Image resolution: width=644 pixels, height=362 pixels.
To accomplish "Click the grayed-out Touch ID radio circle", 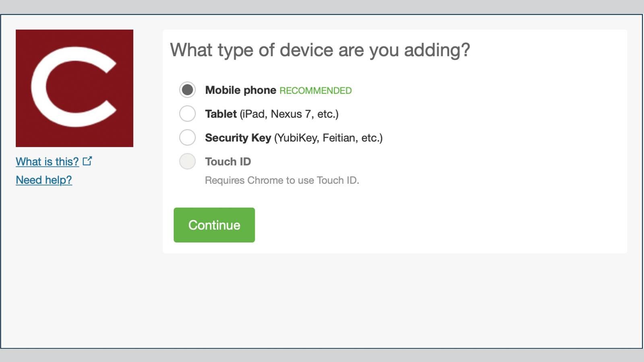I will [x=187, y=161].
